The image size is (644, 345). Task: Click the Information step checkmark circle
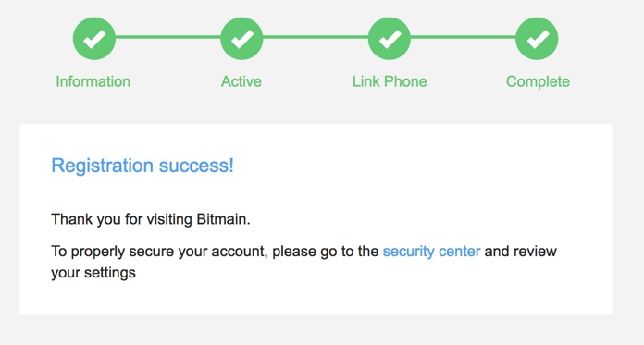click(94, 39)
